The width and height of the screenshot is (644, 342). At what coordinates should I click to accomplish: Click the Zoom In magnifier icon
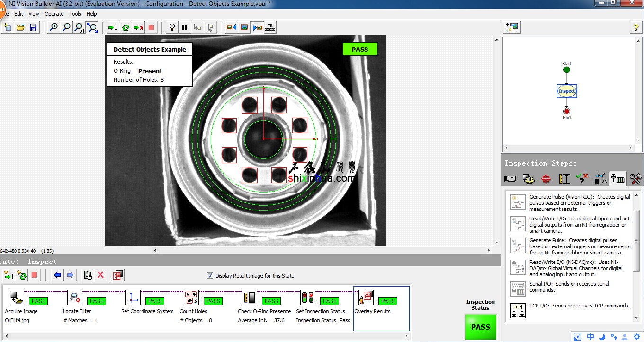click(x=54, y=27)
